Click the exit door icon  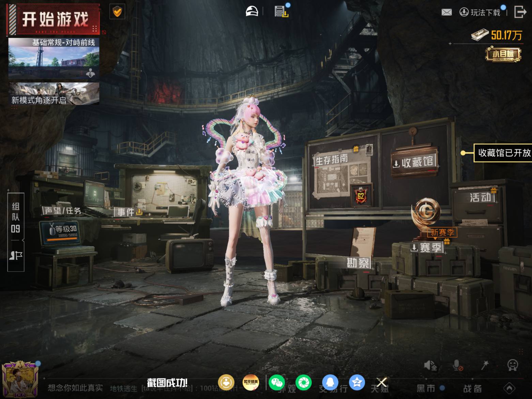(x=520, y=12)
